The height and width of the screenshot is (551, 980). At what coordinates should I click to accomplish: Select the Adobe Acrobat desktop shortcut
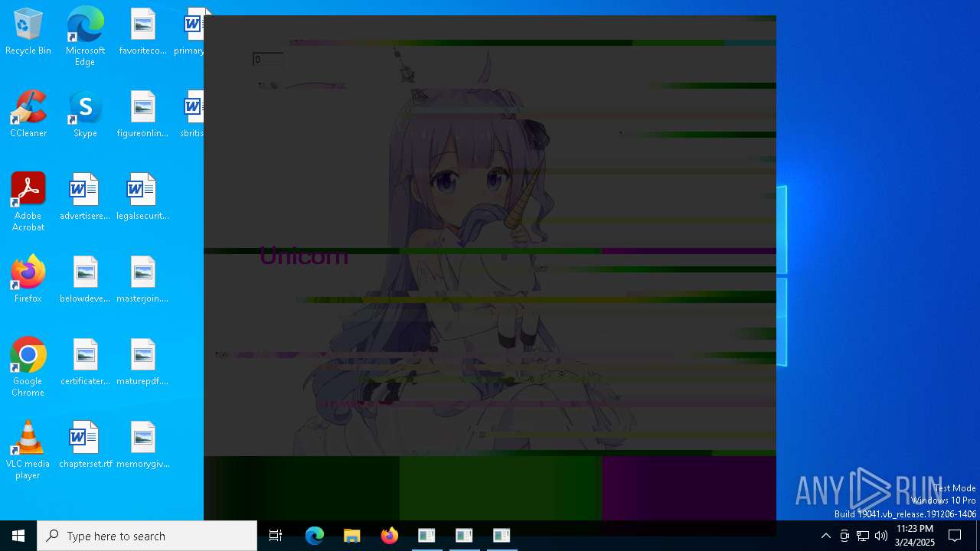28,202
